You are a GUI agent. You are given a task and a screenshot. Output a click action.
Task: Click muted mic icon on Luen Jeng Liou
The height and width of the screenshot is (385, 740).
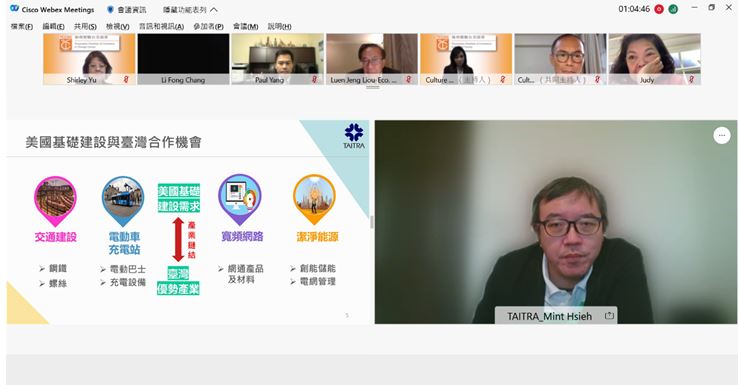(x=408, y=80)
